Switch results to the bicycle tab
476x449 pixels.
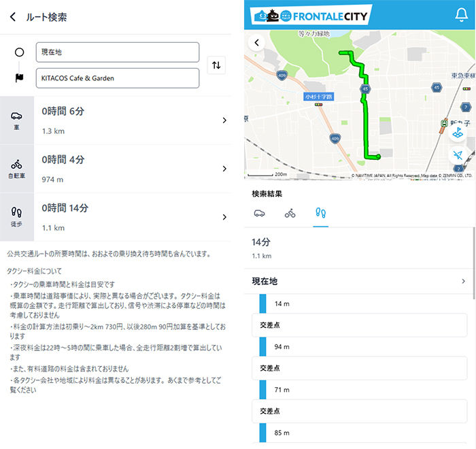pos(290,214)
